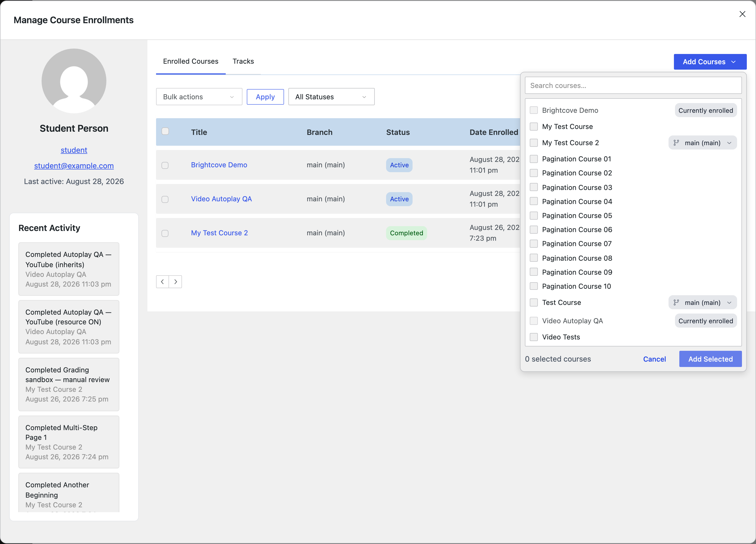
Task: Expand the Add Courses dropdown button
Action: point(710,62)
